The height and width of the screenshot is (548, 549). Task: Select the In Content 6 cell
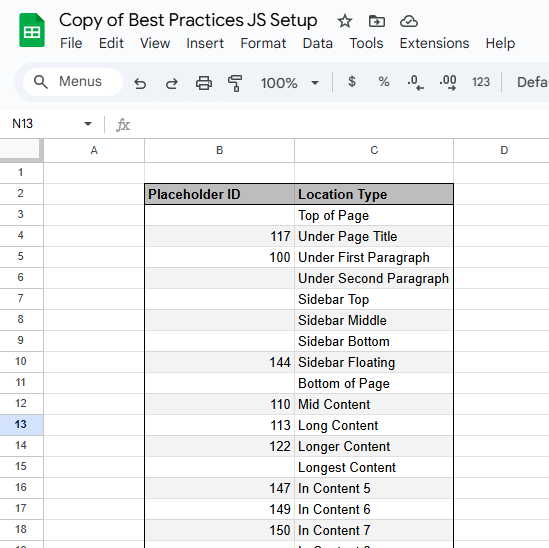click(x=374, y=509)
